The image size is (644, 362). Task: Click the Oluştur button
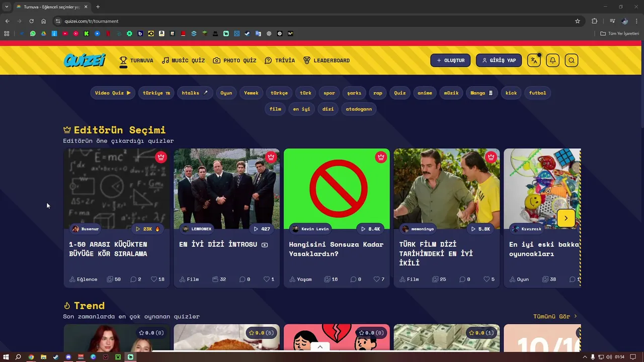tap(450, 60)
